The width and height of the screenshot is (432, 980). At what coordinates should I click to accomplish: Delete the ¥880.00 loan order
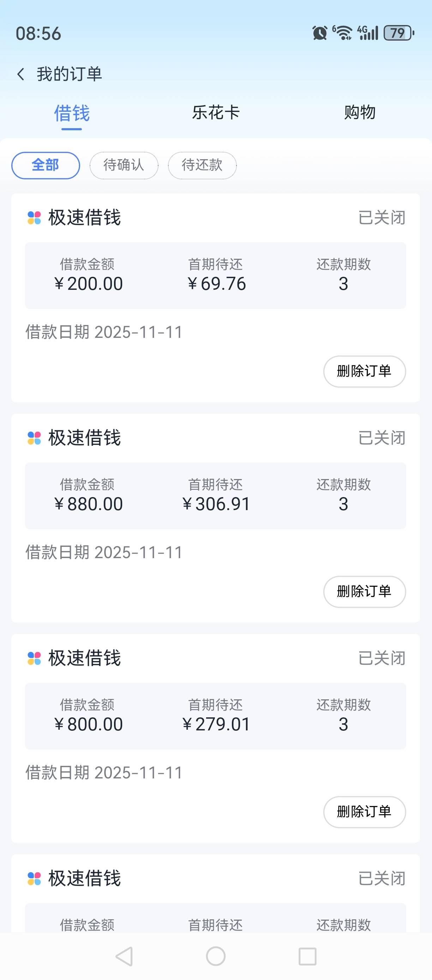point(364,592)
